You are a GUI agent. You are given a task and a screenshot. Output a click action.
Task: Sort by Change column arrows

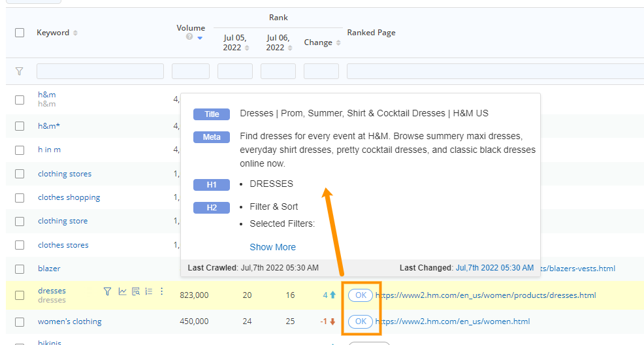pos(338,42)
